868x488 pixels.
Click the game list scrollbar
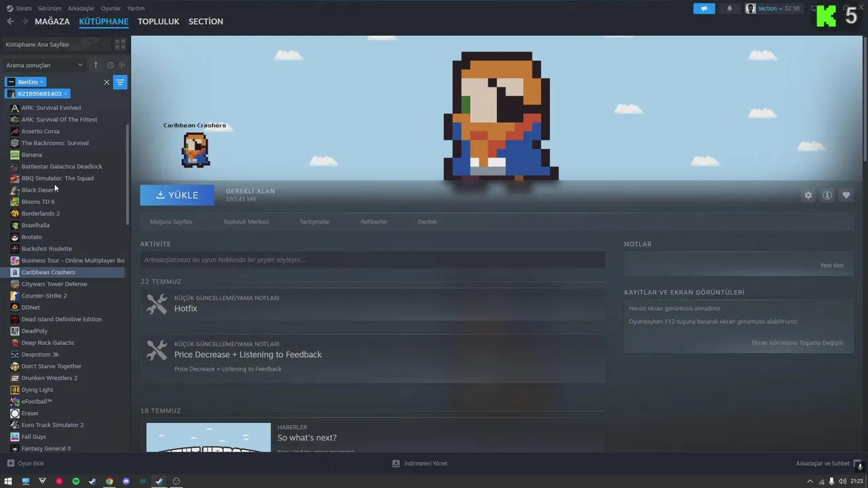127,175
